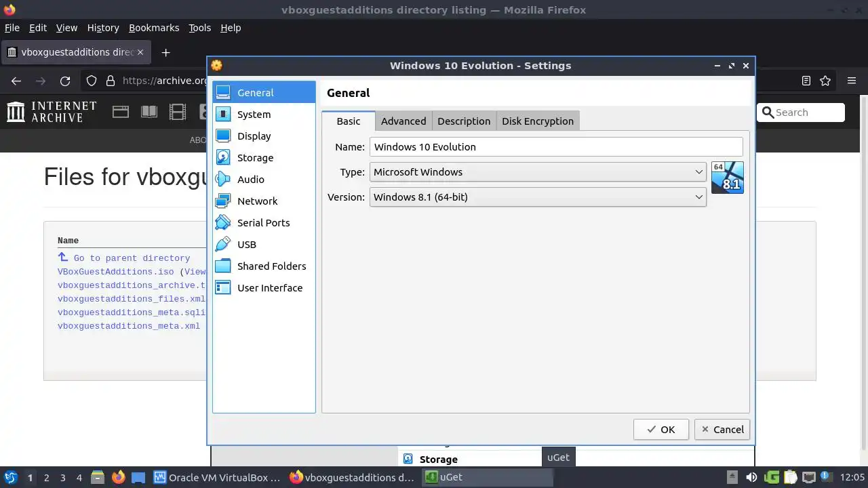This screenshot has width=868, height=488.
Task: Switch to the Disk Encryption tab
Action: pyautogui.click(x=538, y=121)
